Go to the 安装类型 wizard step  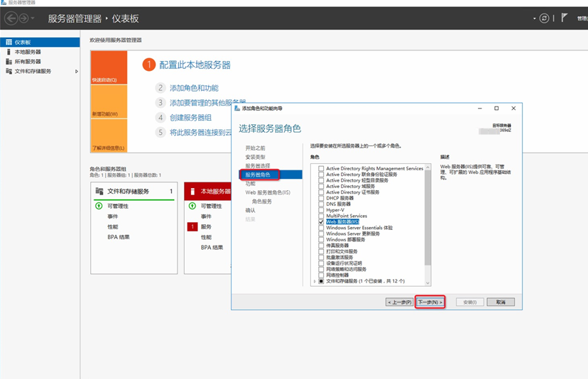(x=255, y=157)
